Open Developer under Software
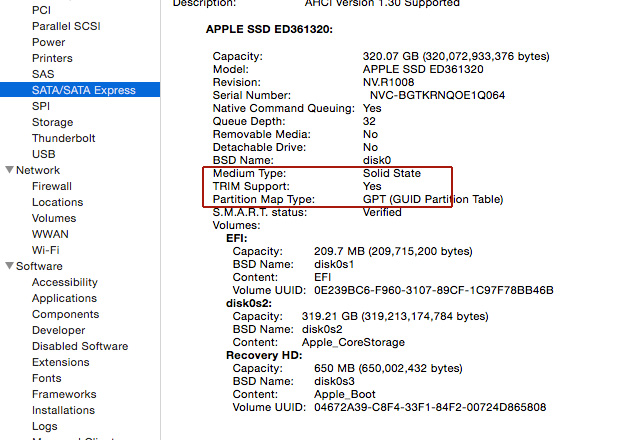 click(59, 330)
